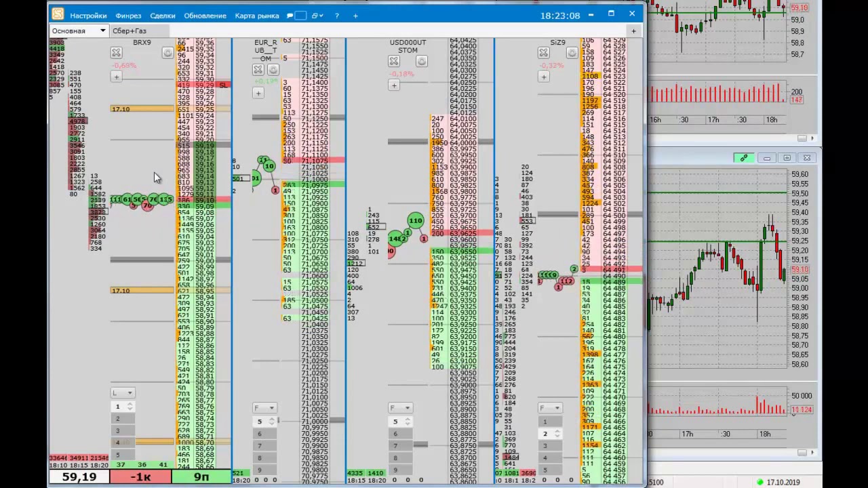Select volume preset 2 in BRX9 panel
This screenshot has height=488, width=868.
point(123,419)
